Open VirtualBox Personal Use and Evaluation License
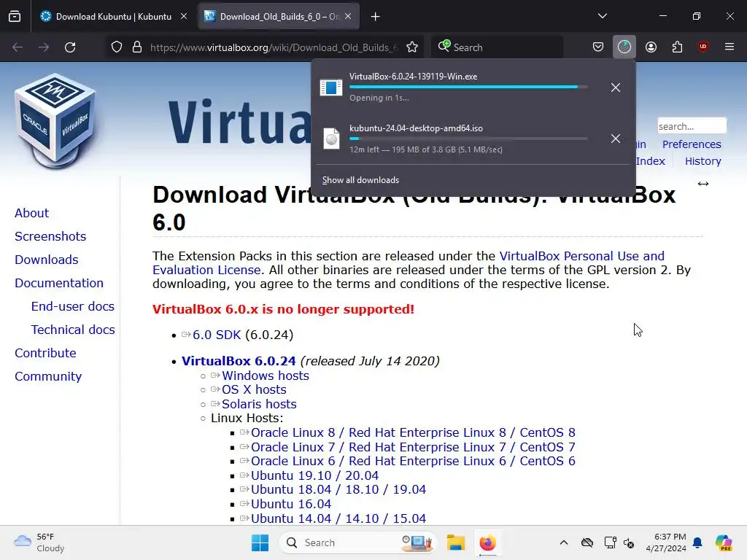Viewport: 747px width, 560px height. point(409,262)
